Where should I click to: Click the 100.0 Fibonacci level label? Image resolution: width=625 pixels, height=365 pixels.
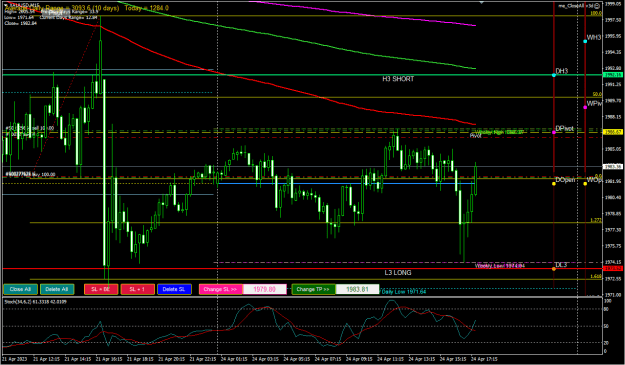point(596,13)
